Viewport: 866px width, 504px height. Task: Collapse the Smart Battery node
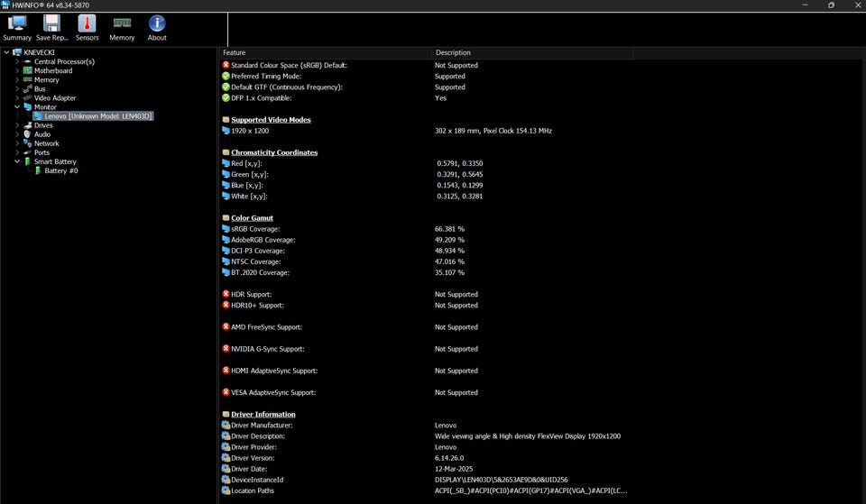point(17,161)
